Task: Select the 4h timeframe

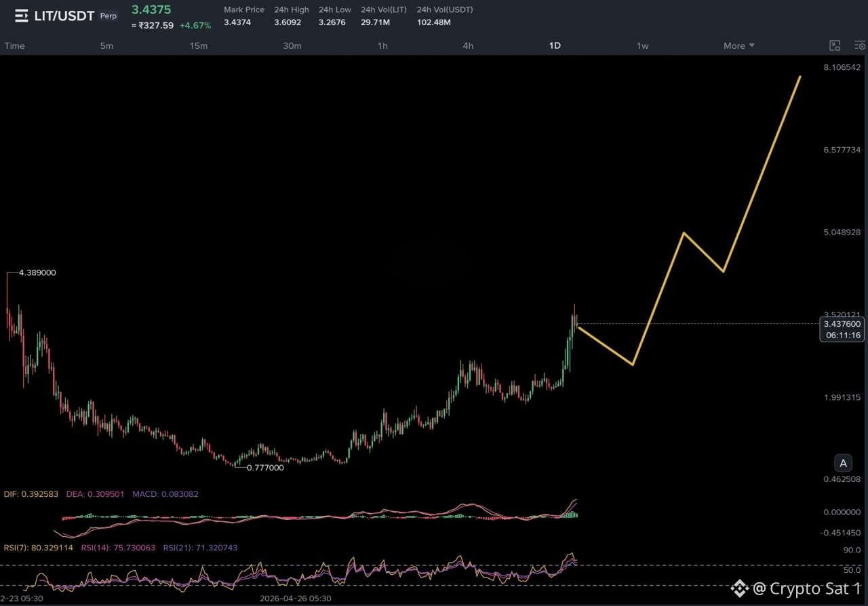Action: pos(468,45)
